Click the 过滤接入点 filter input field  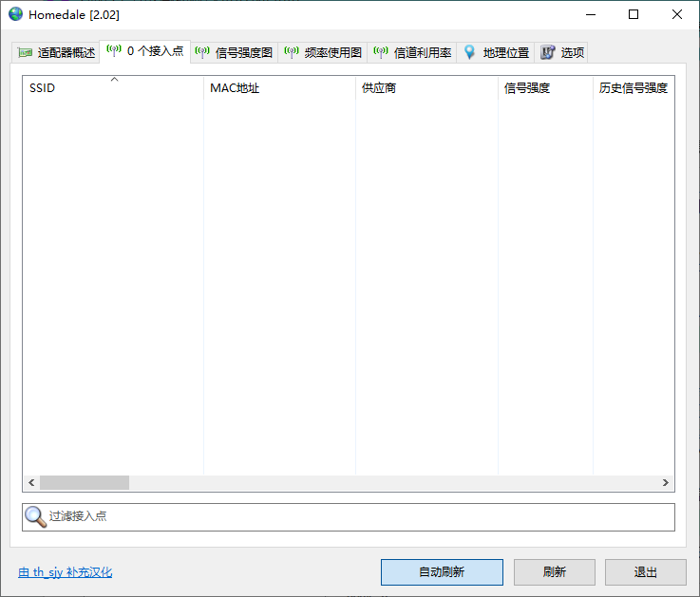pyautogui.click(x=349, y=517)
